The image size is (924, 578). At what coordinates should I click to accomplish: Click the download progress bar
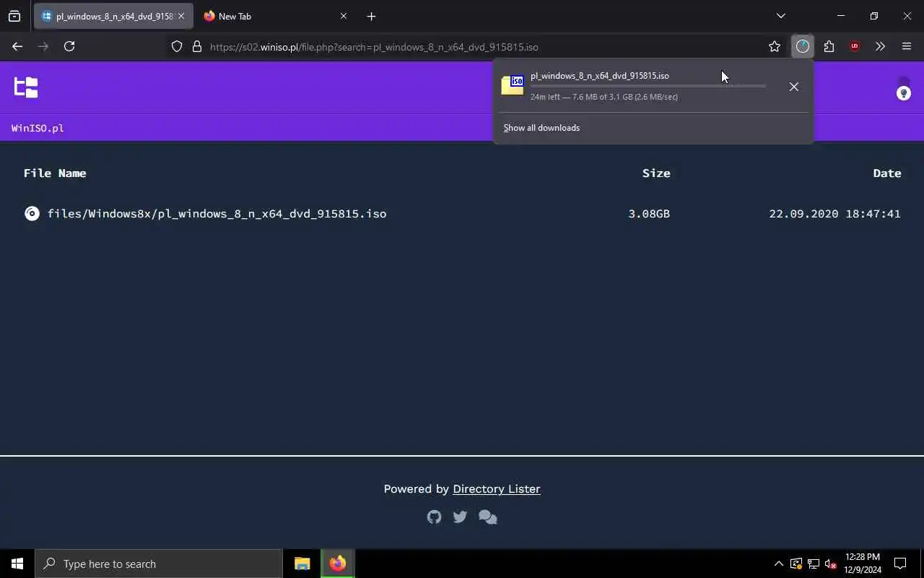[648, 86]
